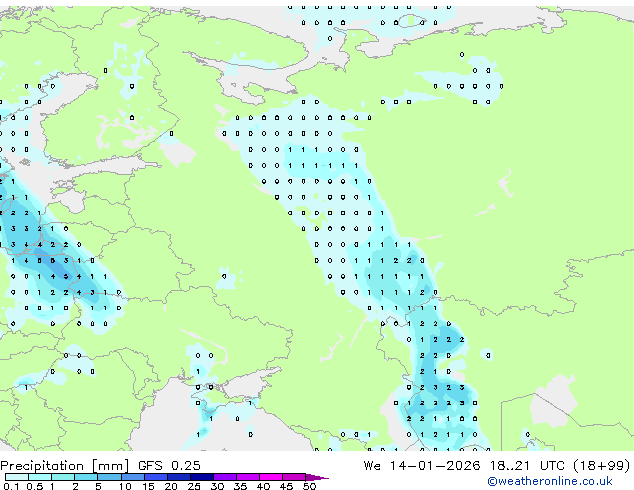
Task: Click the '(18+99)' forecast offset text
Action: tap(602, 466)
